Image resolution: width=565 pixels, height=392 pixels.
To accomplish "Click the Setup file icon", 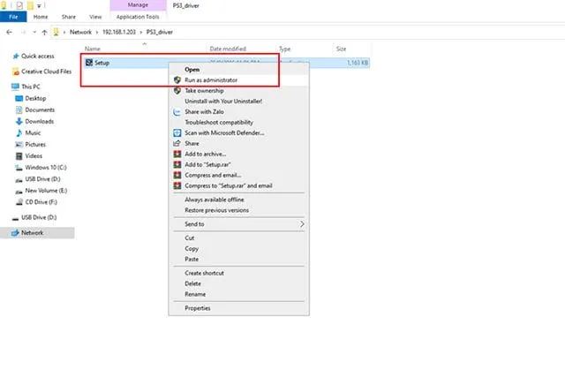I will tap(89, 63).
